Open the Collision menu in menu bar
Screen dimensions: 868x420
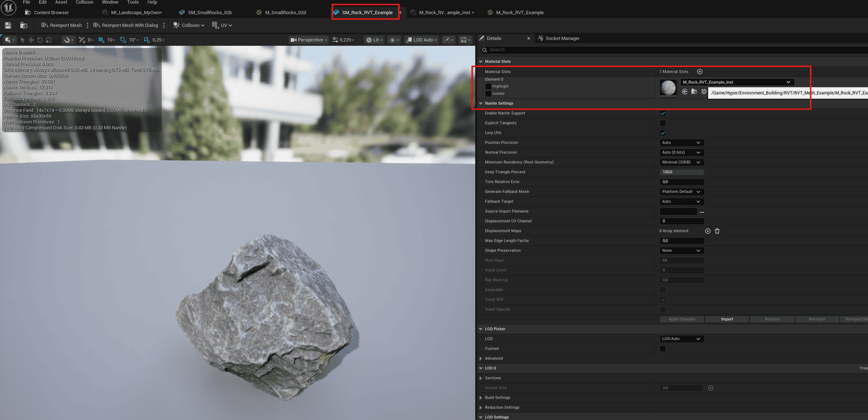pos(84,2)
